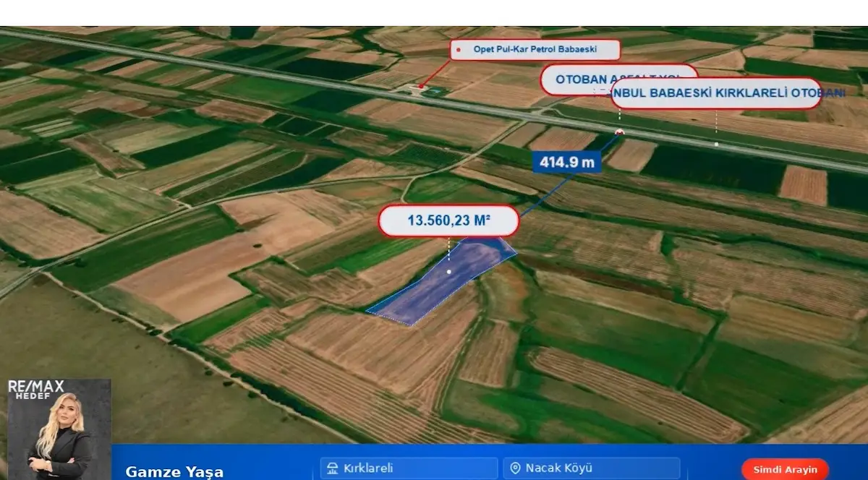Click the agent's portrait photo
This screenshot has width=868, height=480.
(59, 429)
